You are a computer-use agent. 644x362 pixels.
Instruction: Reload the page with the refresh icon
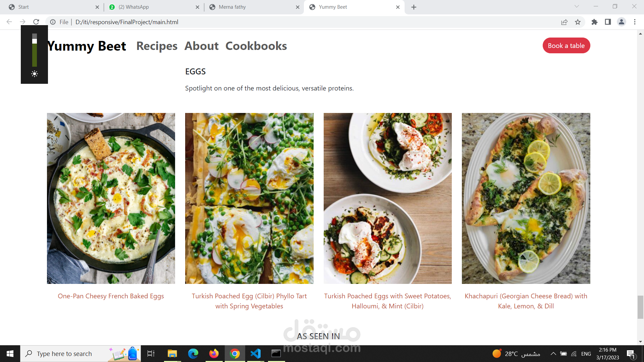(36, 22)
